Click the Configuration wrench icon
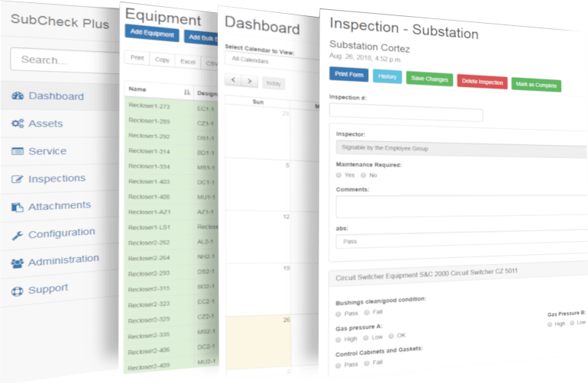This screenshot has height=383, width=588. pos(18,234)
